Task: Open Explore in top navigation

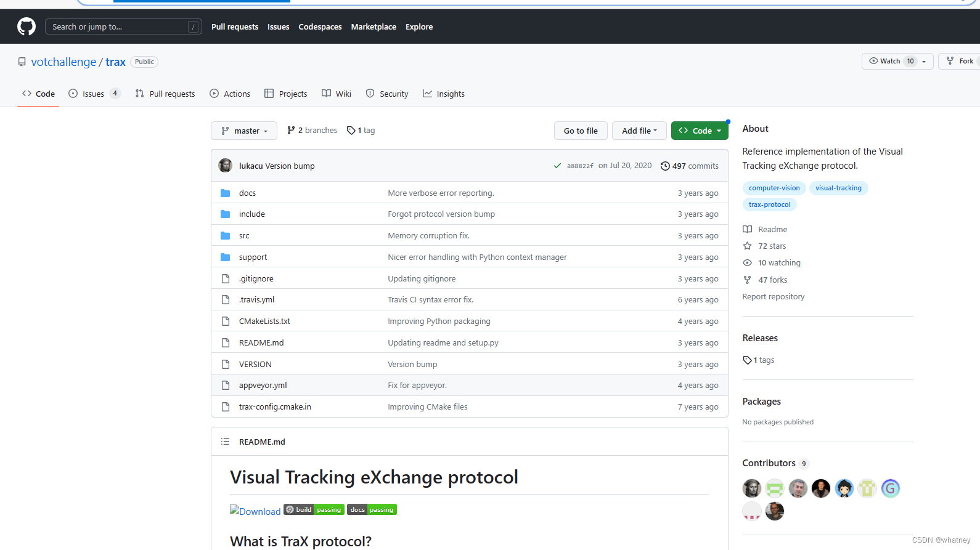Action: pyautogui.click(x=419, y=26)
